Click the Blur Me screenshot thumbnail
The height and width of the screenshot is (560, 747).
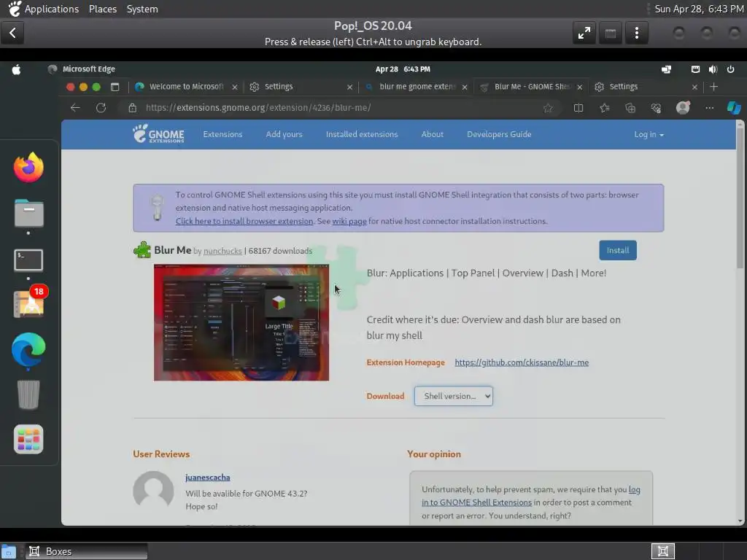(241, 322)
